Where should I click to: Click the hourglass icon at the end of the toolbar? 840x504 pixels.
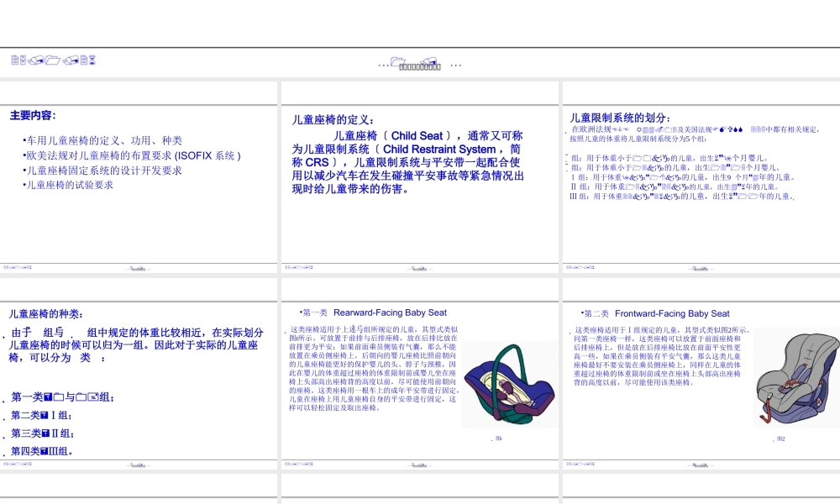[92, 60]
